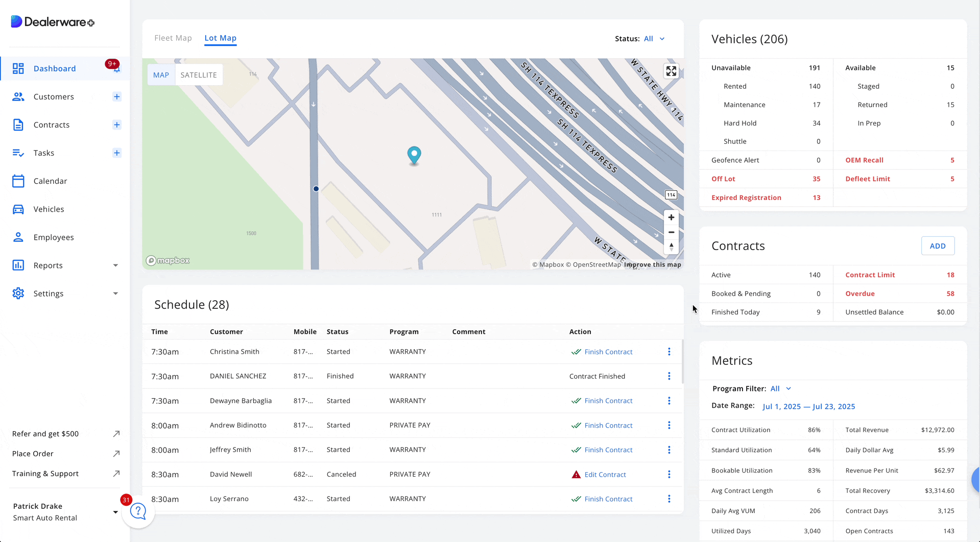Image resolution: width=980 pixels, height=542 pixels.
Task: Click the Employees person icon
Action: click(x=18, y=237)
